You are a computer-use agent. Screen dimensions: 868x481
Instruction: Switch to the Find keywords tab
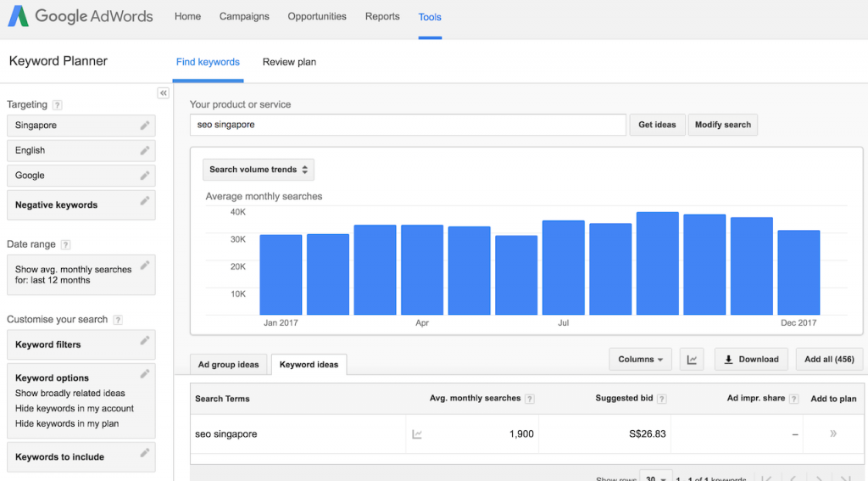pyautogui.click(x=209, y=62)
